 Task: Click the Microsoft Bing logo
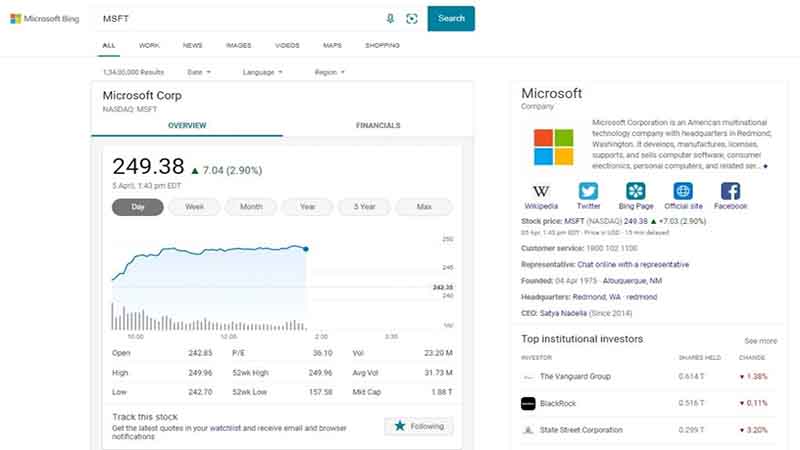(x=45, y=19)
